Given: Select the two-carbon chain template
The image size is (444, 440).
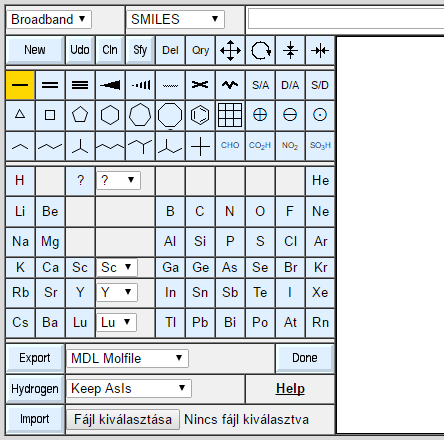Looking at the screenshot, I should click(x=20, y=146).
